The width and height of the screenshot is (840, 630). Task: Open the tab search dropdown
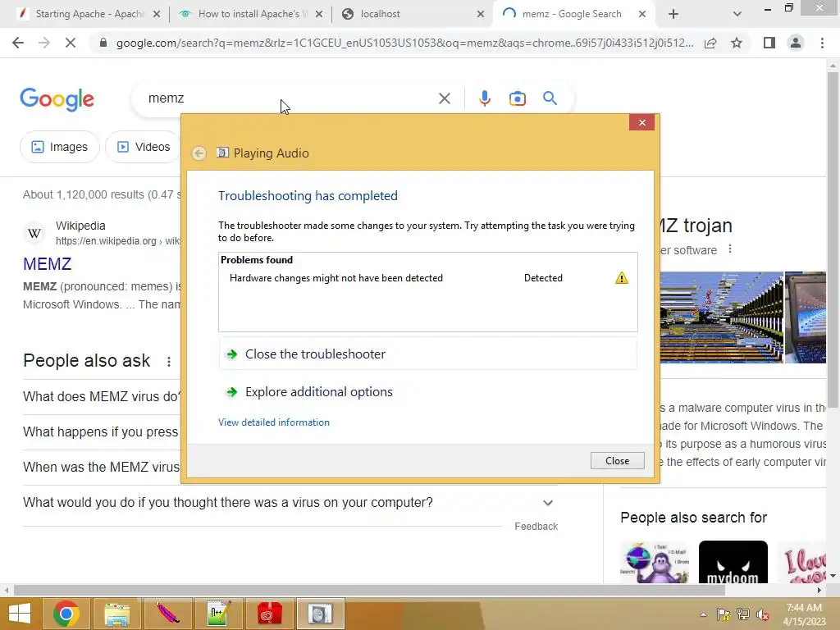coord(737,15)
